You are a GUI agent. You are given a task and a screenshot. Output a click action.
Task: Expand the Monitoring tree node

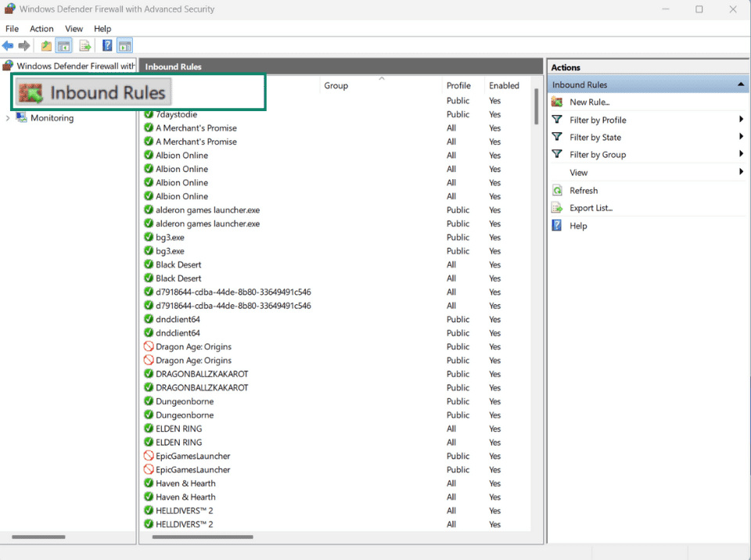pos(7,117)
